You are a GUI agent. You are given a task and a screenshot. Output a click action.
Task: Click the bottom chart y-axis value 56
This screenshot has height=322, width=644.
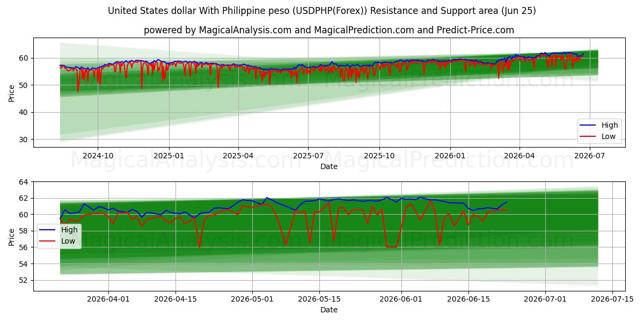[x=25, y=247]
